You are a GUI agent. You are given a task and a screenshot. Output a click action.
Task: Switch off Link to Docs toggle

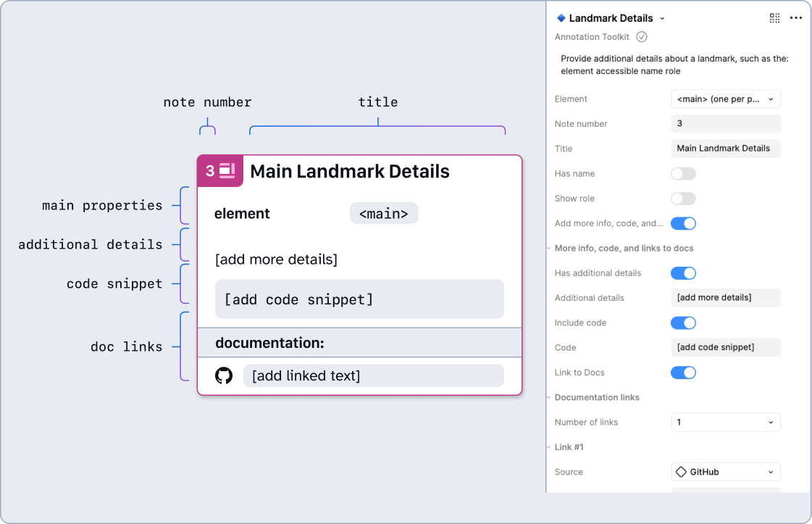683,373
